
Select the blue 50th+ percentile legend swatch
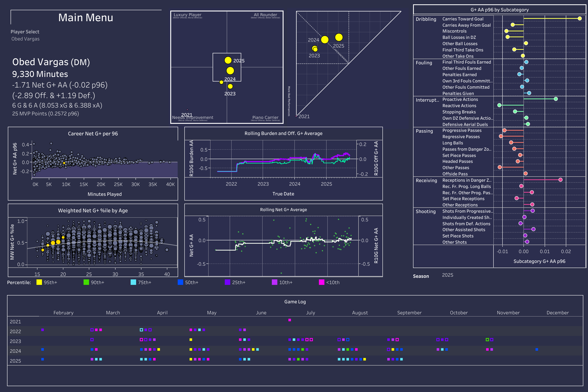(x=180, y=282)
